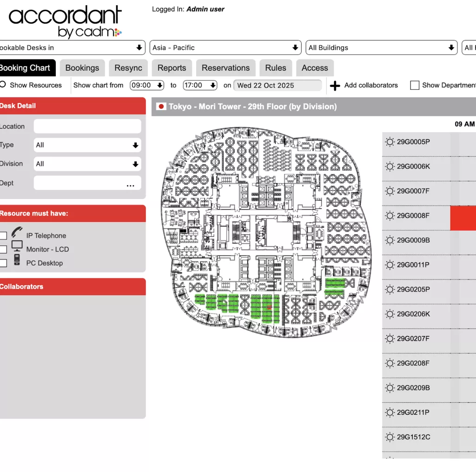Click the Japan flag icon in floor header
This screenshot has width=476, height=472.
click(162, 106)
